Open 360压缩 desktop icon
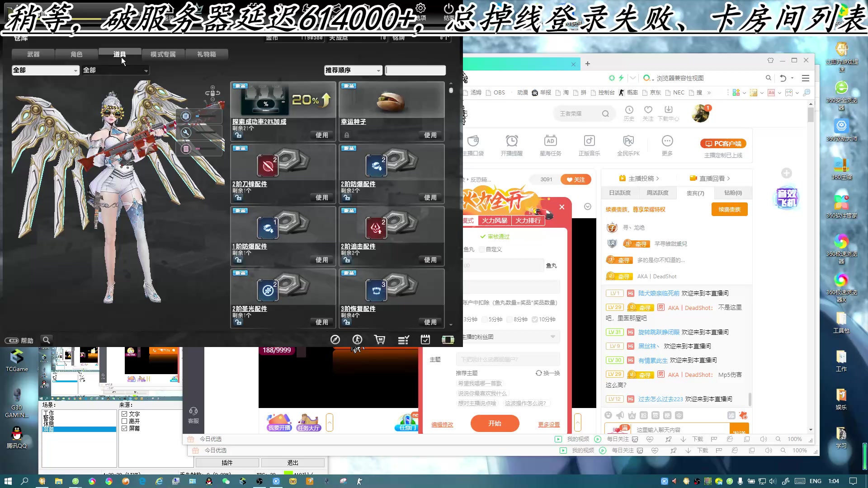The width and height of the screenshot is (868, 488). pos(841,169)
